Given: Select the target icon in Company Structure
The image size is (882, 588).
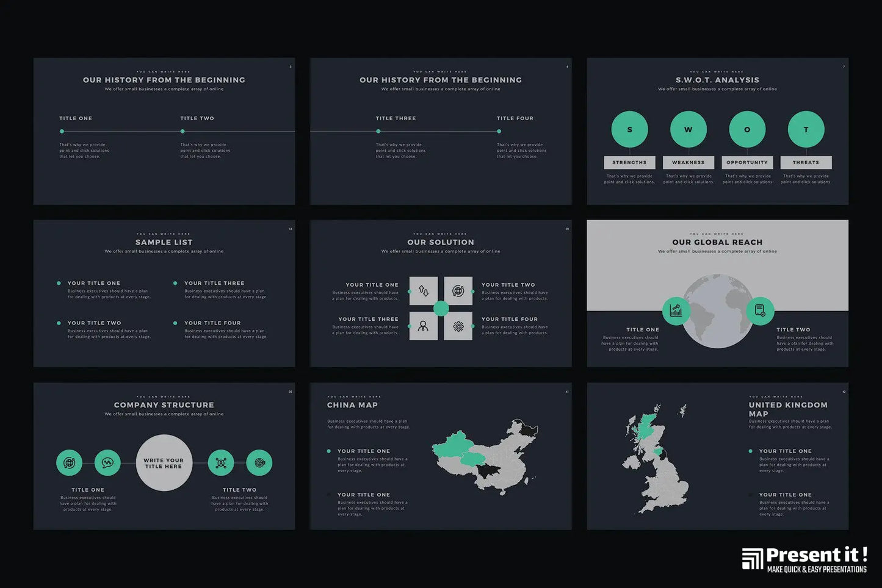Looking at the screenshot, I should [259, 463].
